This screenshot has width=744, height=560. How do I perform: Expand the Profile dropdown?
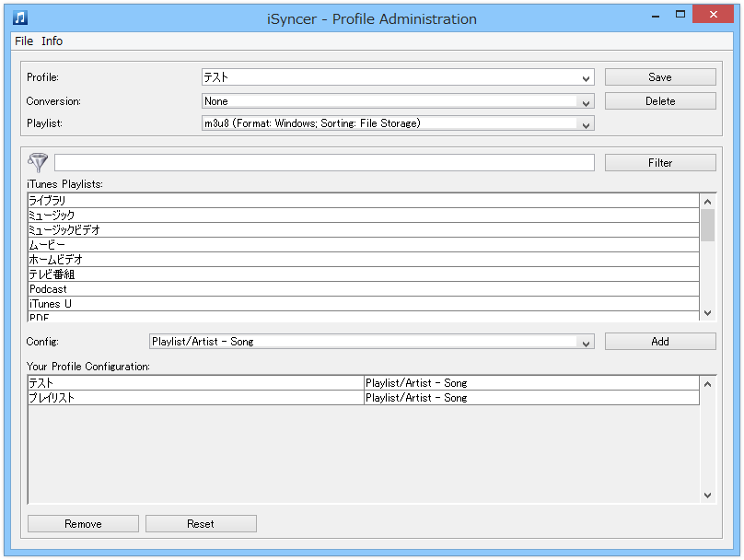pos(586,78)
